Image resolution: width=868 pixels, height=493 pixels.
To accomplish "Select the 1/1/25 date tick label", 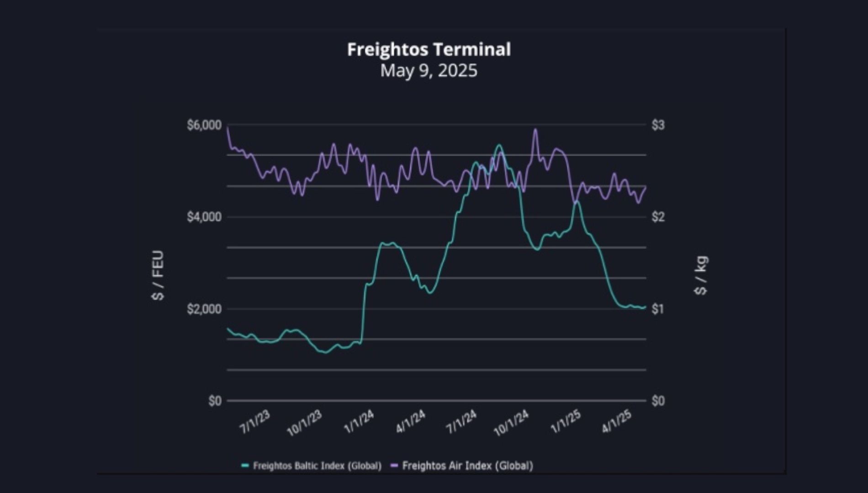I will pyautogui.click(x=566, y=422).
